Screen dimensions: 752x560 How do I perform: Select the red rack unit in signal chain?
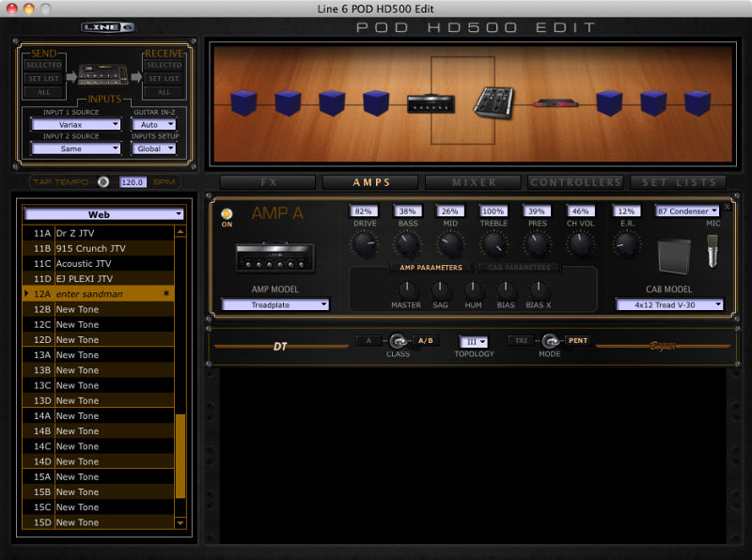click(556, 103)
